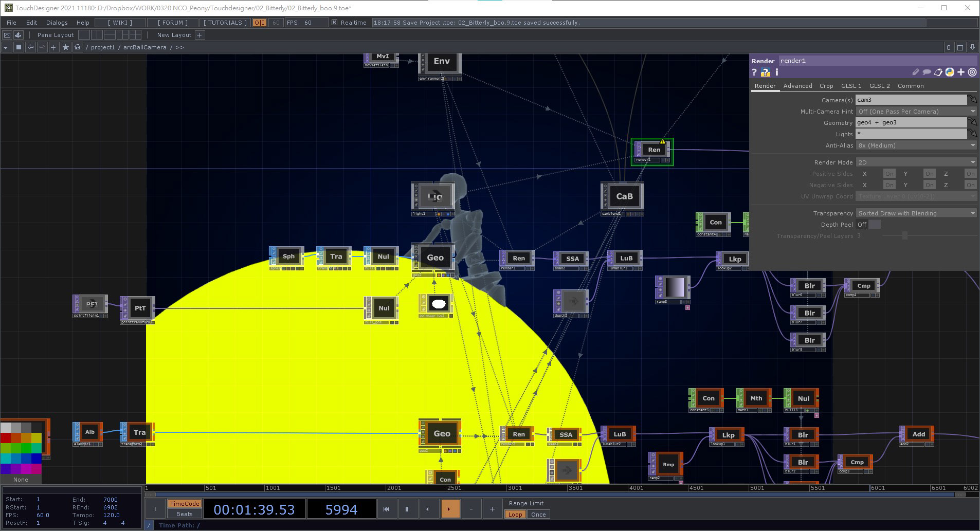980x531 pixels.
Task: Toggle the O|I power button
Action: coord(260,23)
